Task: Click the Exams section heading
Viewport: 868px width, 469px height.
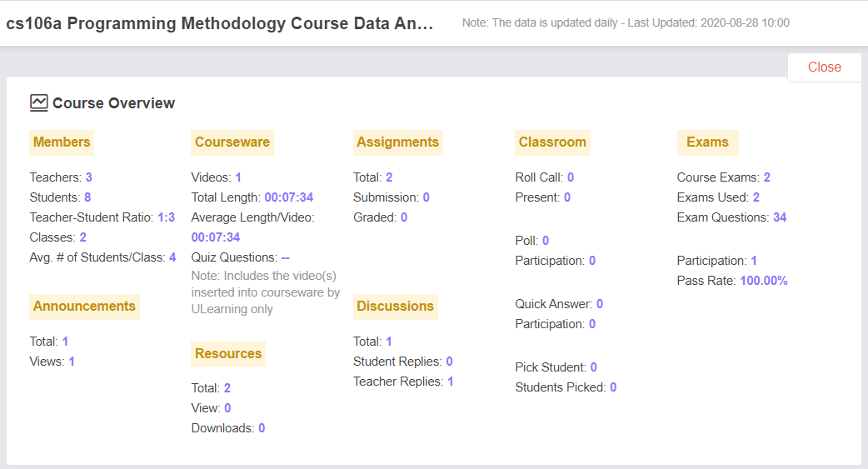Action: pos(707,142)
